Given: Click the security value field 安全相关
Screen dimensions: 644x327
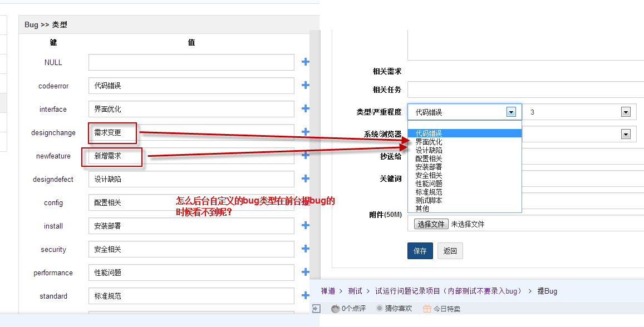Looking at the screenshot, I should point(191,249).
